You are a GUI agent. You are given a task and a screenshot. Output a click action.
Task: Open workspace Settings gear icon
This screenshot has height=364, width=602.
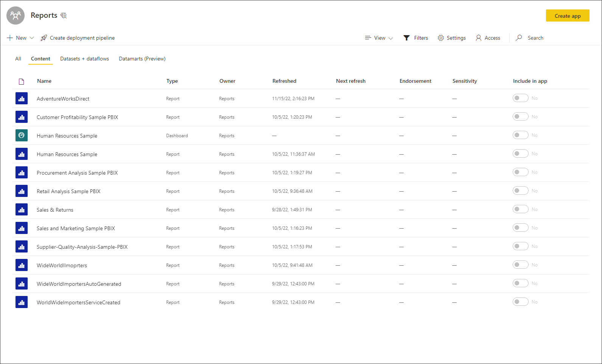[x=441, y=38]
